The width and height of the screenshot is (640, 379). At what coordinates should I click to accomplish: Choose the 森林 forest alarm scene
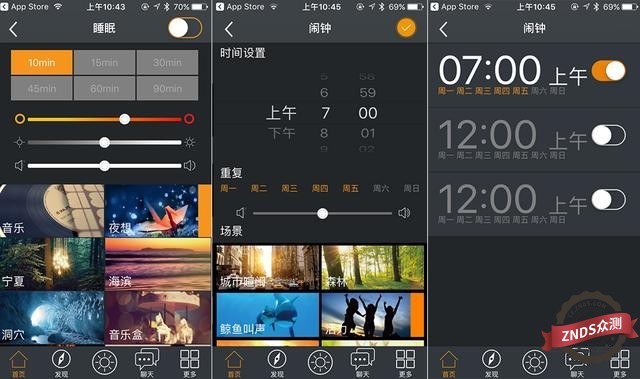pyautogui.click(x=373, y=268)
